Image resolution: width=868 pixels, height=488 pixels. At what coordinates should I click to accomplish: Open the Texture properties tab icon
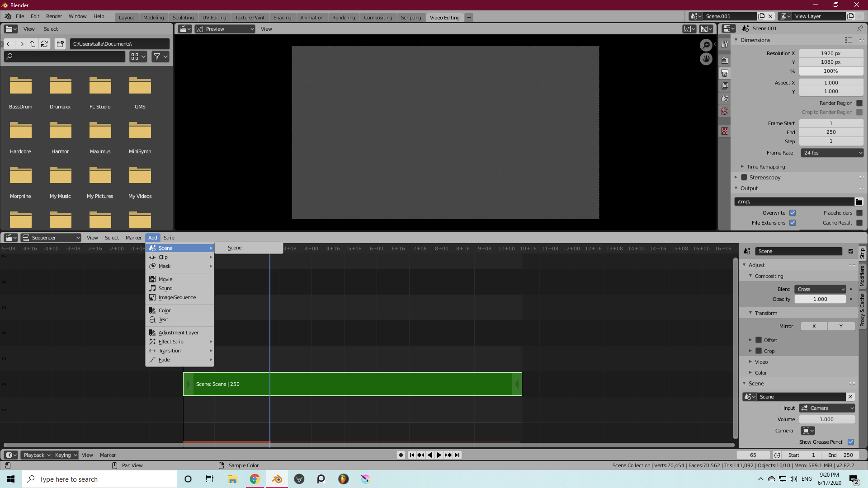[725, 131]
